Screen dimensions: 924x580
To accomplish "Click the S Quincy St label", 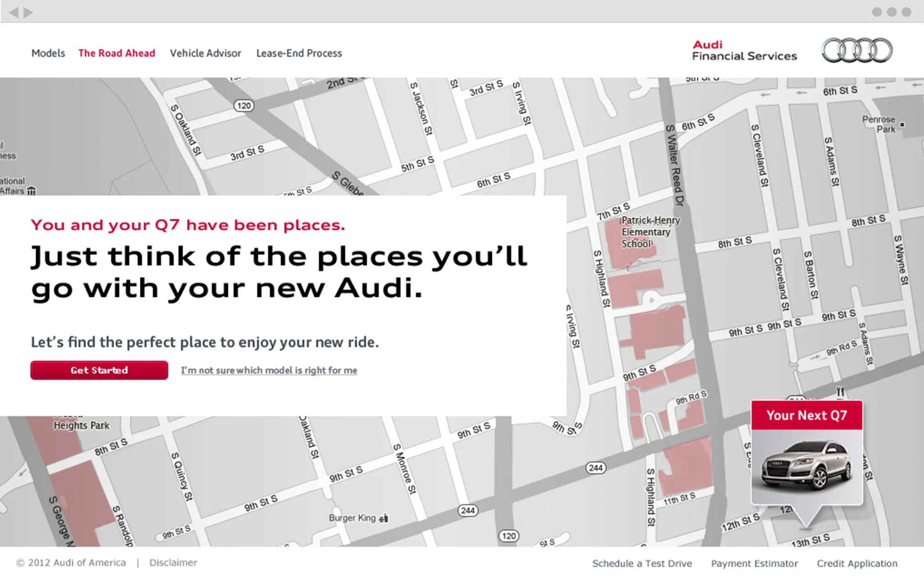I will pyautogui.click(x=182, y=476).
